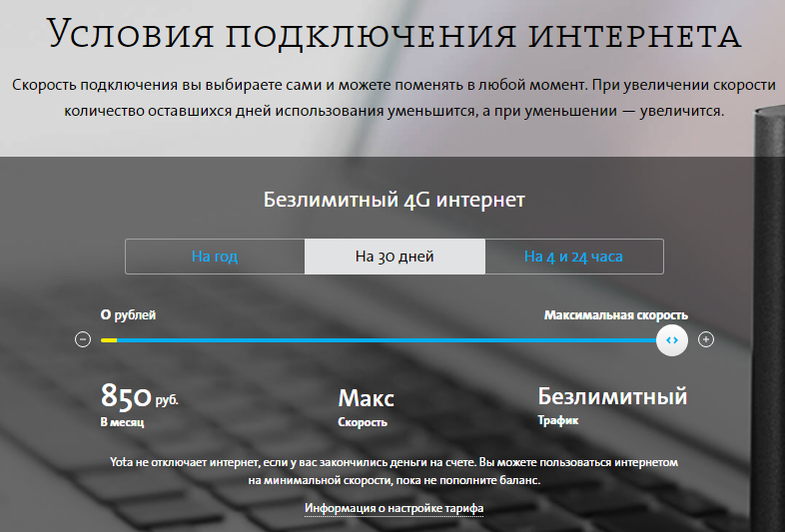Click the middle of the blue slider track
This screenshot has width=785, height=532.
point(390,339)
